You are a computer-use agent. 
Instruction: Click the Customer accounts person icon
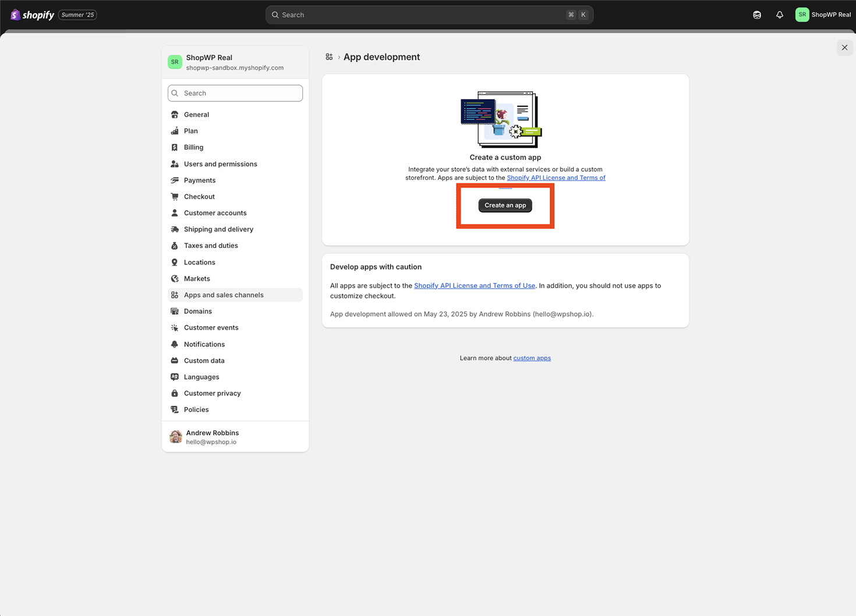pyautogui.click(x=175, y=213)
